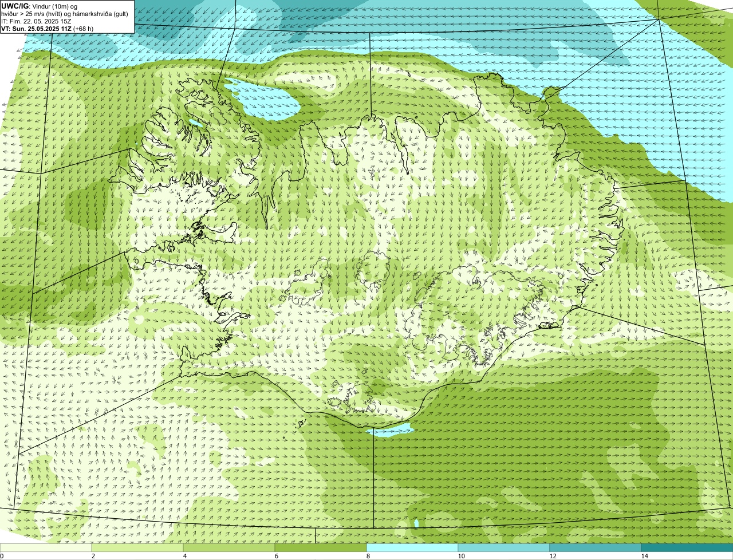This screenshot has height=560, width=733.
Task: Click the dark green 6–8 scale segment
Action: pyautogui.click(x=321, y=547)
